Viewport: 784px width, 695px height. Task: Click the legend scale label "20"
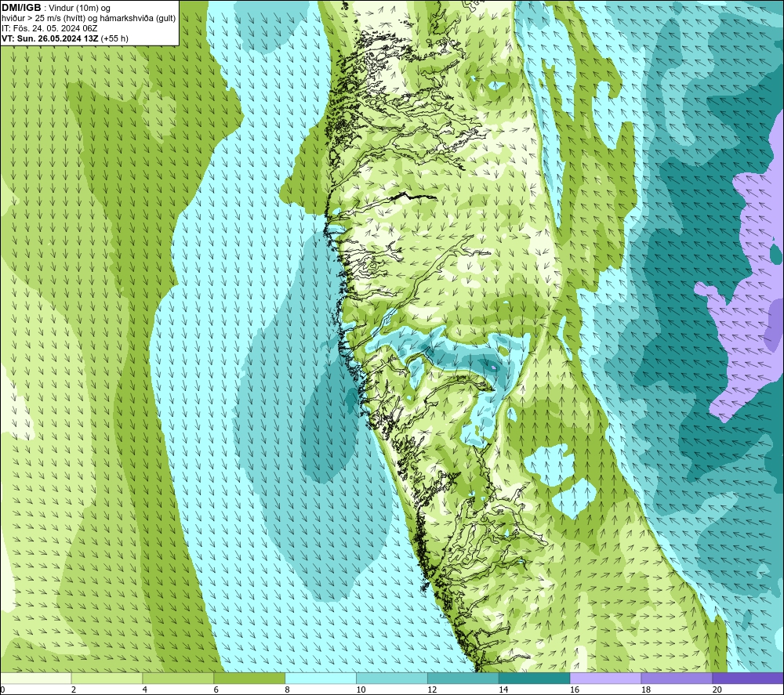pyautogui.click(x=717, y=690)
